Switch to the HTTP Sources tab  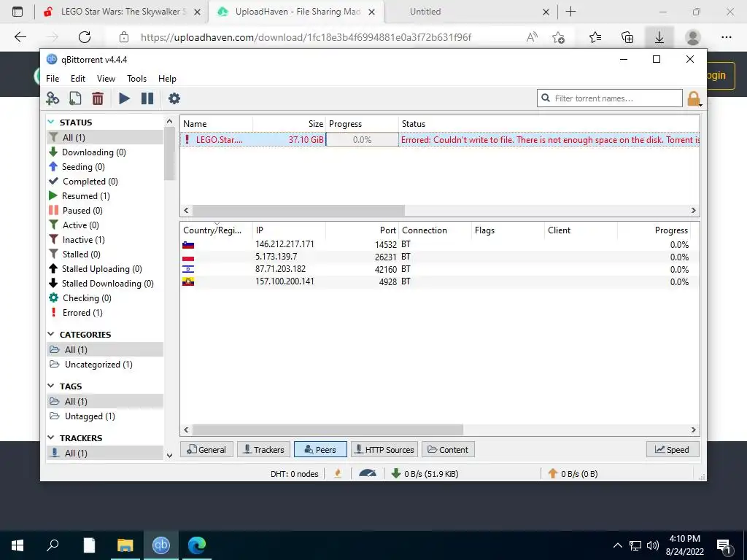(x=384, y=449)
